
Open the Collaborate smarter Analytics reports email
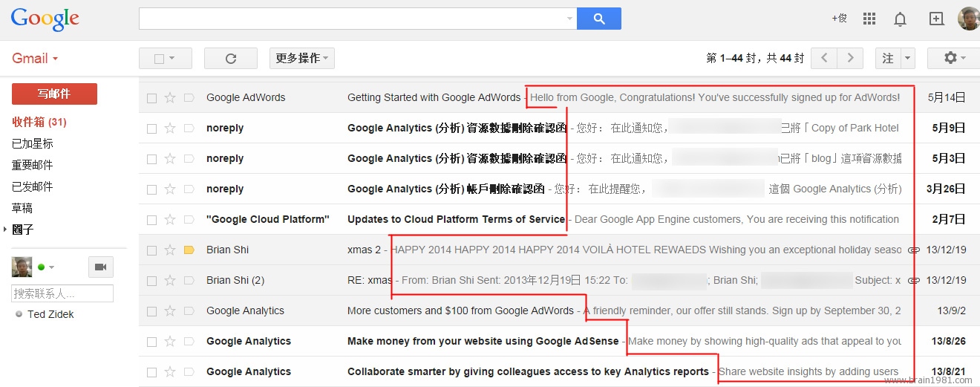528,371
